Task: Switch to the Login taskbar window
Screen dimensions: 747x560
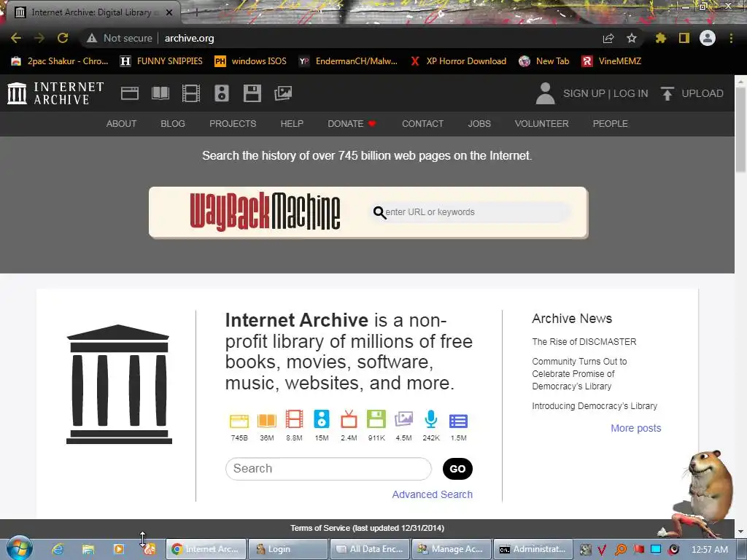Action: [x=287, y=549]
